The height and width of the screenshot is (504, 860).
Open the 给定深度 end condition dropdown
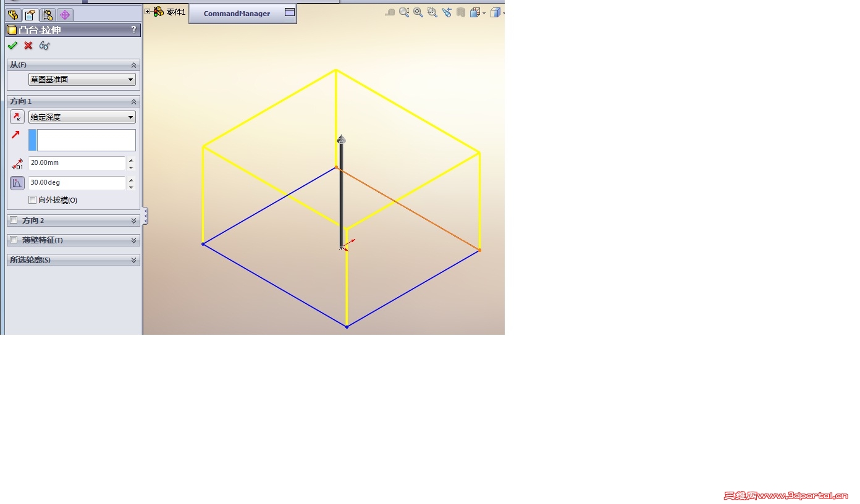82,117
